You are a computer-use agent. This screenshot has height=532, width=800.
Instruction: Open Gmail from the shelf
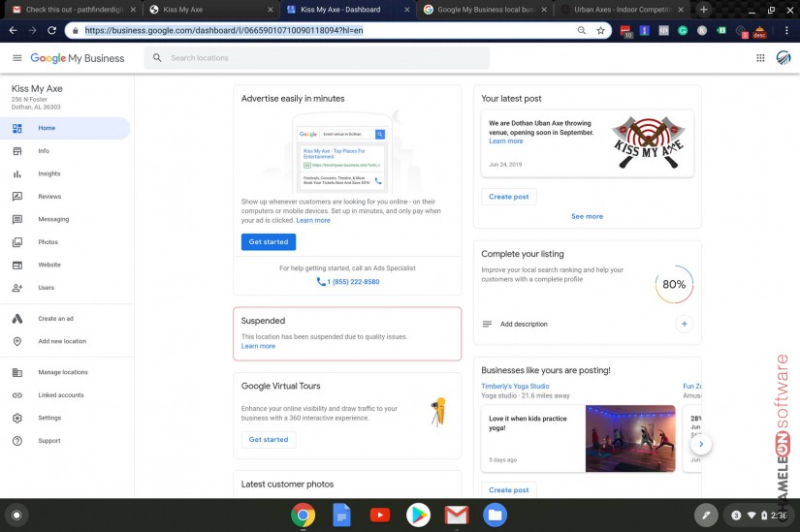457,516
